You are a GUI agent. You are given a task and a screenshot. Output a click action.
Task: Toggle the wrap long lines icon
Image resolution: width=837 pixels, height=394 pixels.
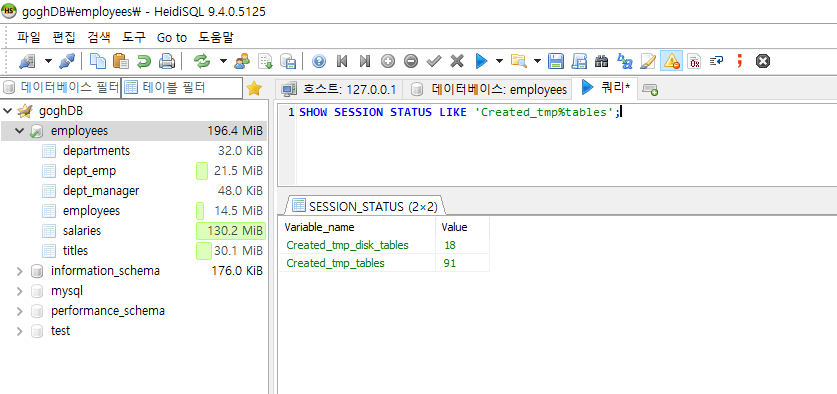point(716,61)
